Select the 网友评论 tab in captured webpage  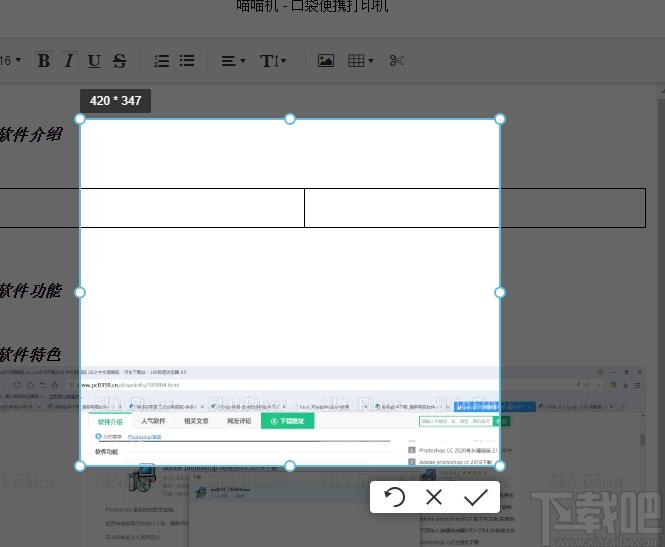(x=239, y=421)
